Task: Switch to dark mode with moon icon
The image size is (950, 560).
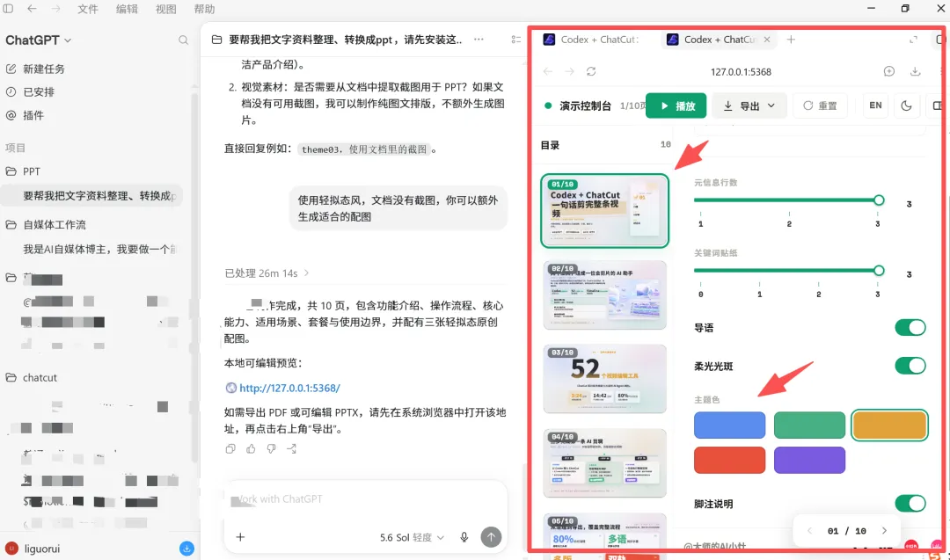Action: (906, 105)
